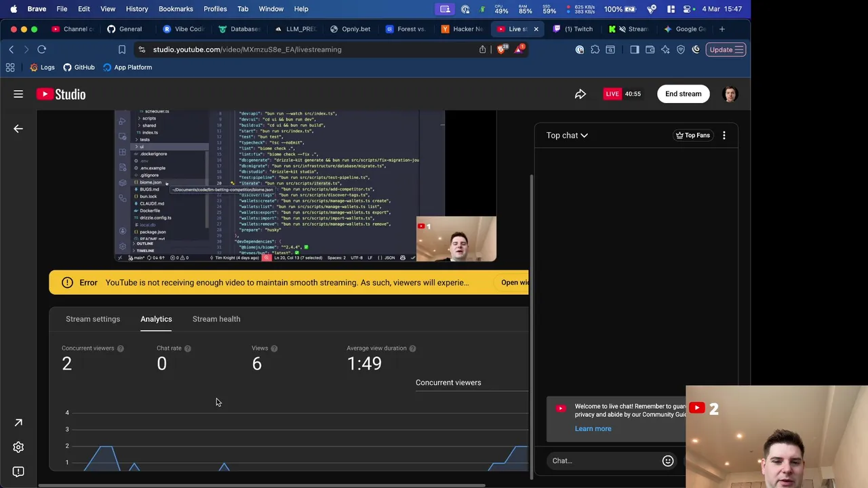This screenshot has width=868, height=488.
Task: Click the LIVE indicator badge
Action: point(612,94)
